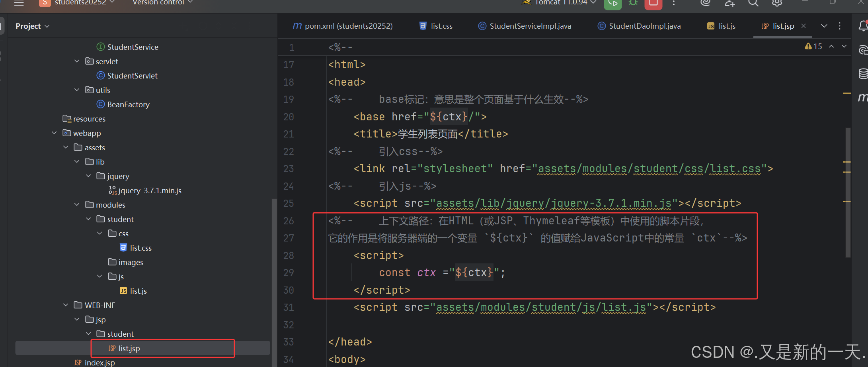Collapse the jquery folder
The width and height of the screenshot is (868, 367).
click(x=88, y=176)
